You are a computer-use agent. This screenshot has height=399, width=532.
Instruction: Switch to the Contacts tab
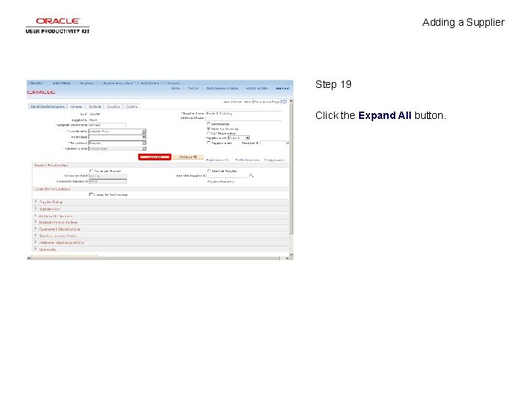(x=95, y=106)
